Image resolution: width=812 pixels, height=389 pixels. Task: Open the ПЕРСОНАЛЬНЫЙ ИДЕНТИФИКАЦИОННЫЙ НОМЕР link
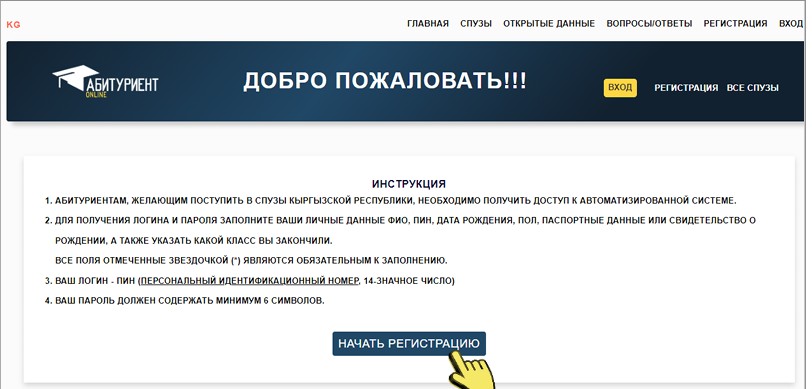tap(250, 281)
